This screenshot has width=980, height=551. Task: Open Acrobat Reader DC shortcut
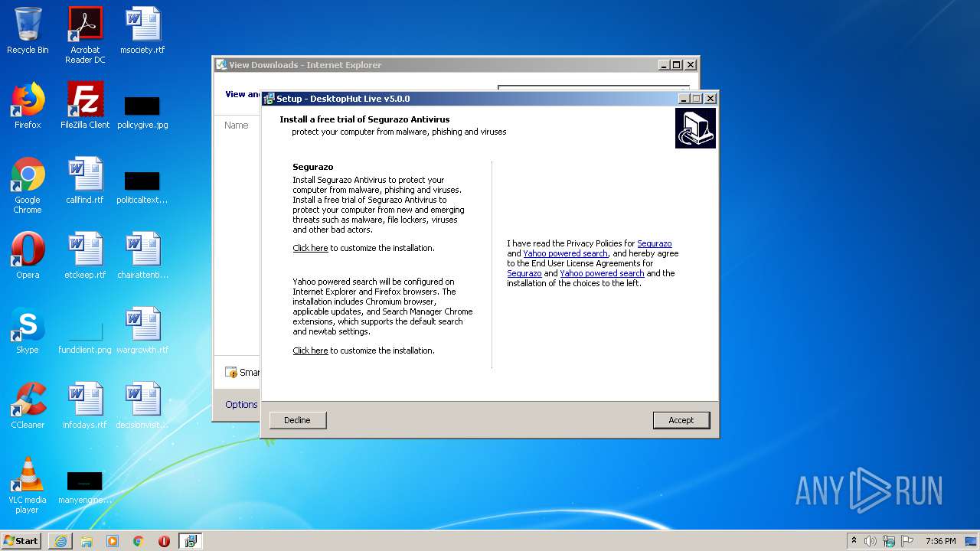tap(85, 35)
